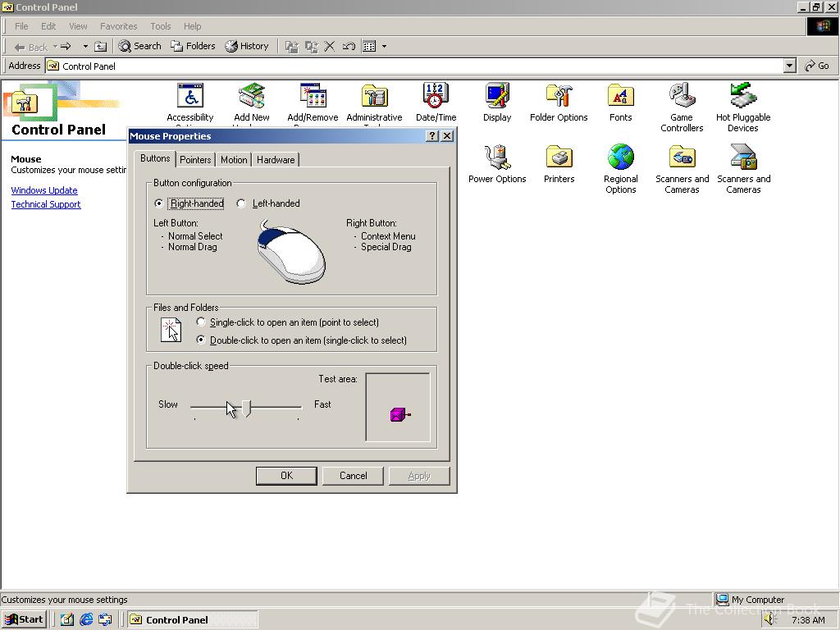This screenshot has height=630, width=840.
Task: Open the Date/Time icon
Action: (x=436, y=97)
